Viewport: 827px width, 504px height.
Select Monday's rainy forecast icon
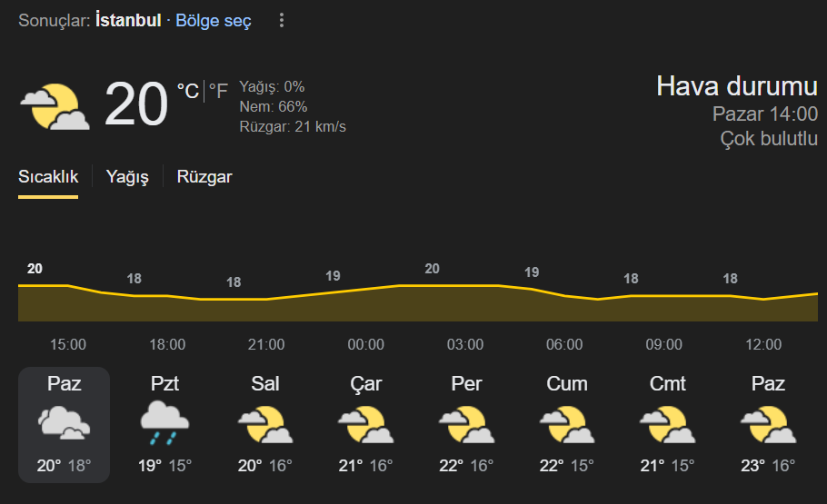164,423
